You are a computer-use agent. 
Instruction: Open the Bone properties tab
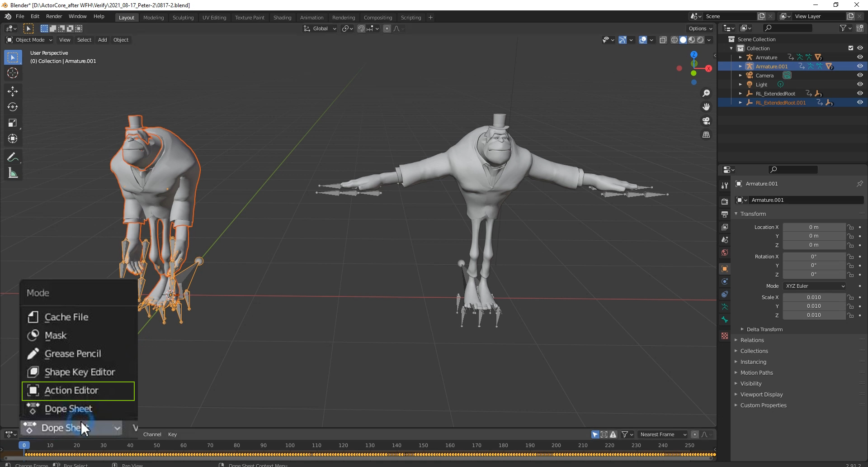(x=725, y=319)
